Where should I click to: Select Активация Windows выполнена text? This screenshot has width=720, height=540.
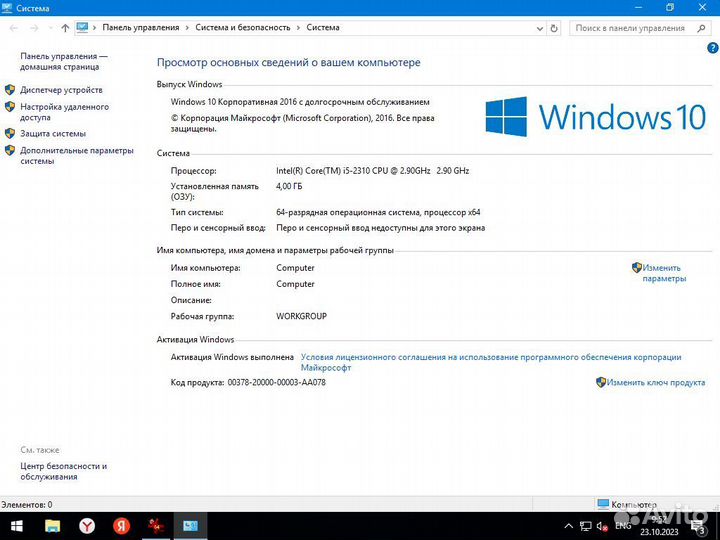232,357
